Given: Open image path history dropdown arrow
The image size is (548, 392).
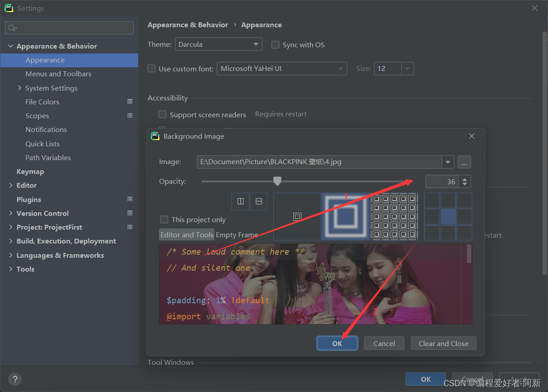Looking at the screenshot, I should (x=448, y=162).
